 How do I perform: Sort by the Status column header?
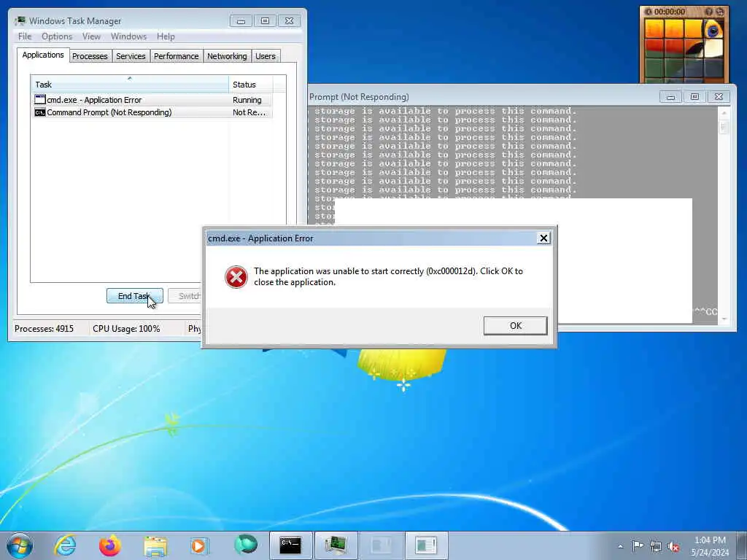[x=251, y=85]
